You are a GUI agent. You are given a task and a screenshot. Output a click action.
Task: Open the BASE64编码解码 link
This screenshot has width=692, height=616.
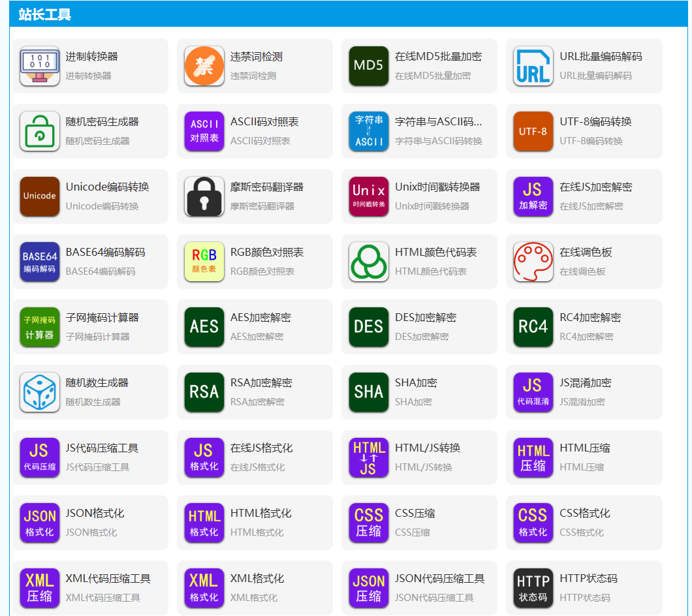pyautogui.click(x=105, y=253)
